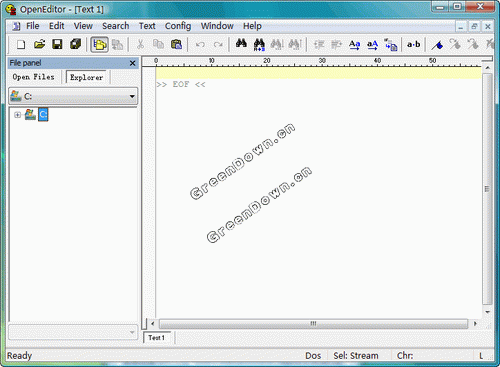Click the document icon in menu bar
Image resolution: width=500 pixels, height=367 pixels.
coord(16,26)
